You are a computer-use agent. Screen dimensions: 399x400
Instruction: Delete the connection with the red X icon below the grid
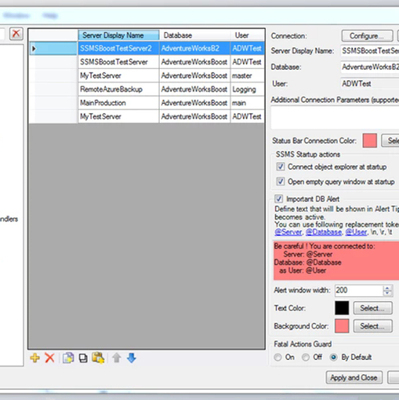[50, 358]
